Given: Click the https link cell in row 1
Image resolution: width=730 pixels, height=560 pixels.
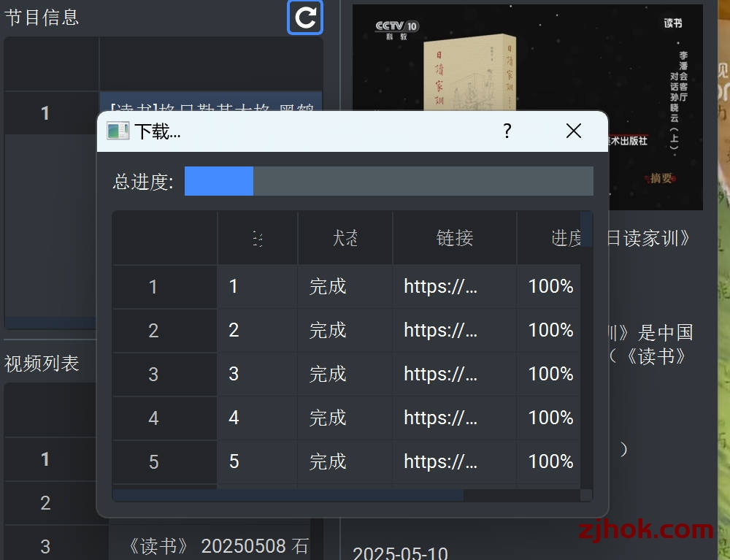Looking at the screenshot, I should click(454, 287).
